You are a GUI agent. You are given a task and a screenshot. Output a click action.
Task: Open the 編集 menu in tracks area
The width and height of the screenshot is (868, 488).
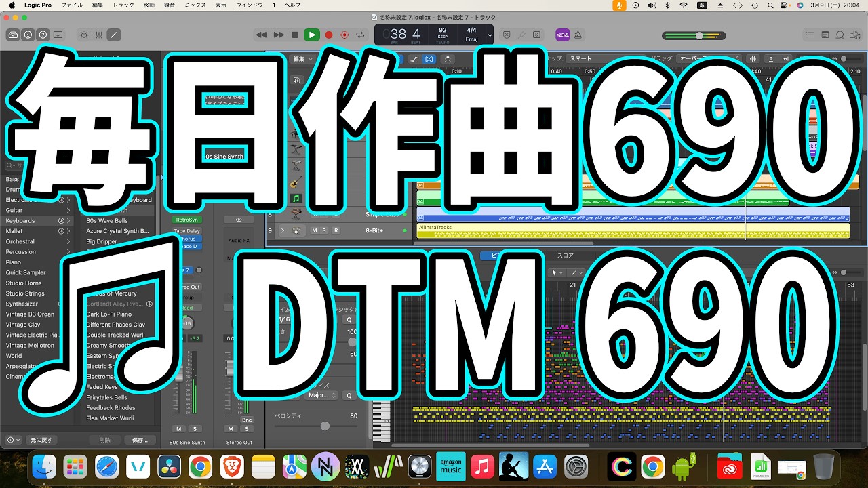pos(301,59)
